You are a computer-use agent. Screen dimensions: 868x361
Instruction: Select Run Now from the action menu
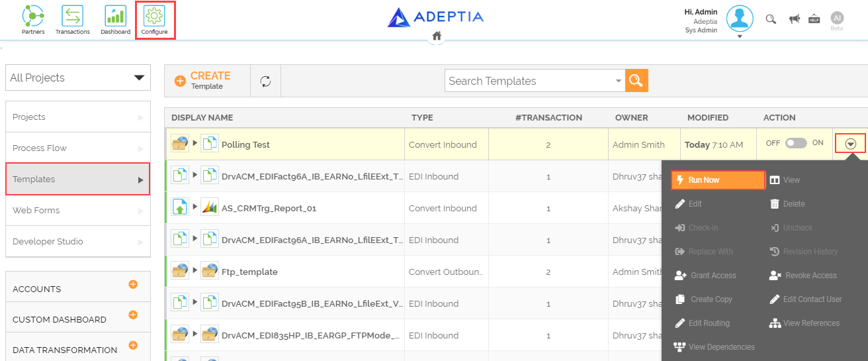click(718, 180)
